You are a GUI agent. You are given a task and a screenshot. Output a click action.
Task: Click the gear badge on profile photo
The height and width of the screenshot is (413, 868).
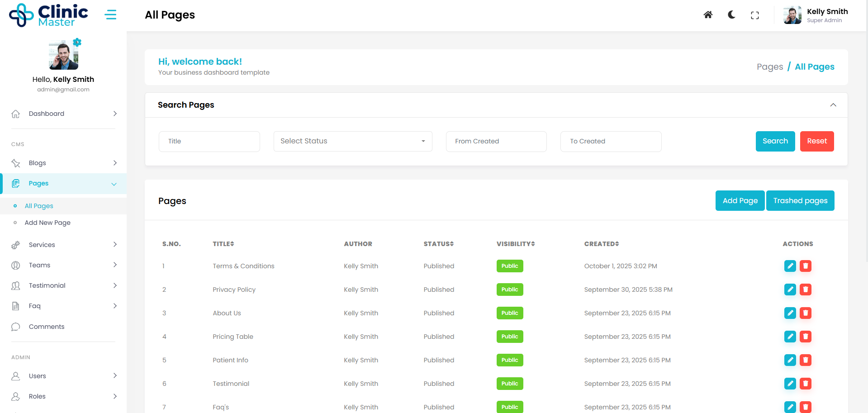coord(77,43)
